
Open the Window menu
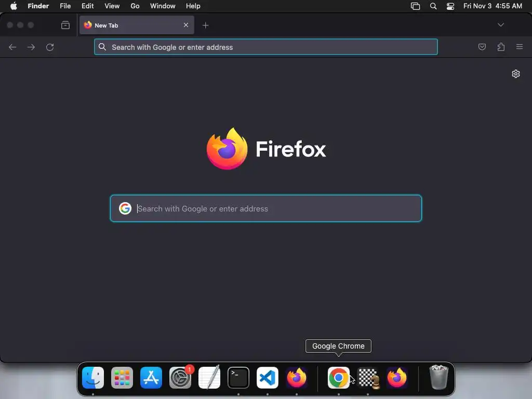pyautogui.click(x=163, y=6)
